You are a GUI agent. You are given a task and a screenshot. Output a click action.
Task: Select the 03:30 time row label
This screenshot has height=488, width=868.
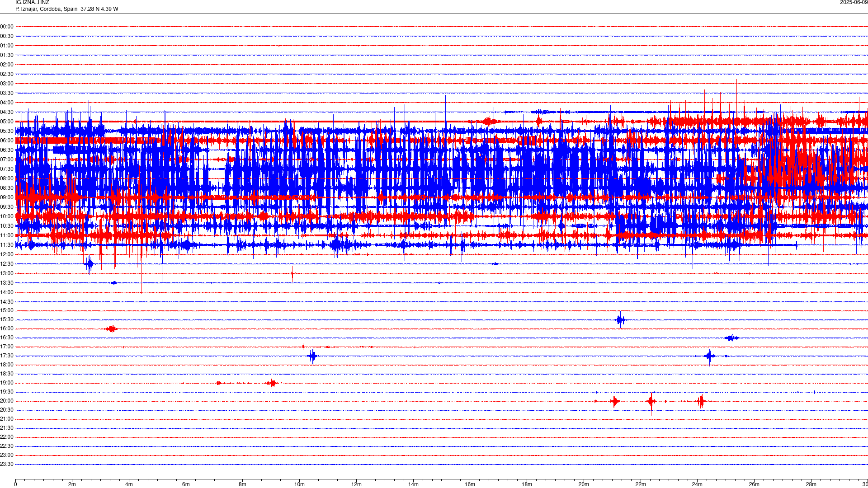pos(7,93)
